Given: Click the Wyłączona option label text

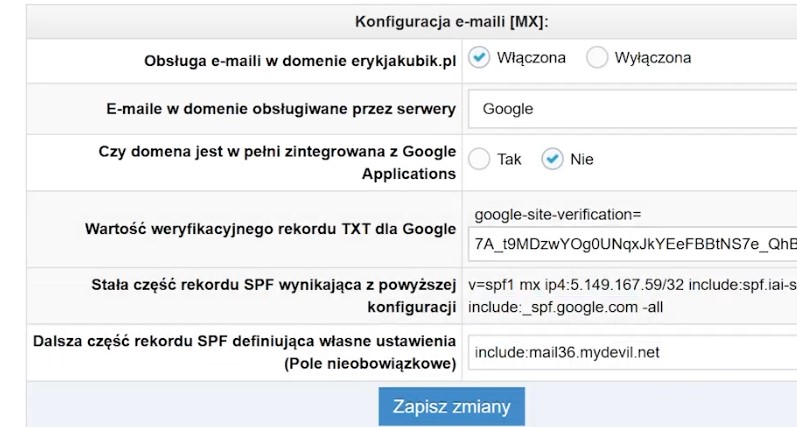Looking at the screenshot, I should [x=653, y=58].
